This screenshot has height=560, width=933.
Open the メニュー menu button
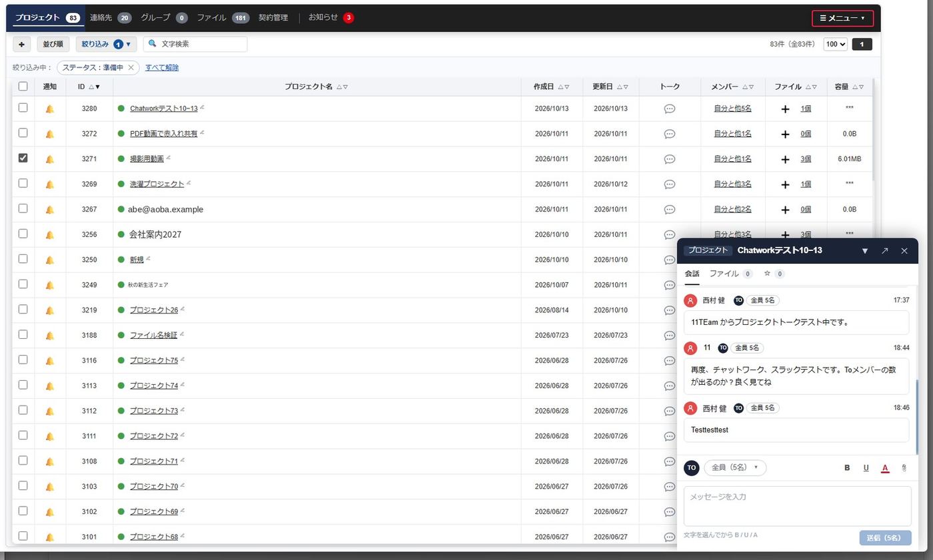[842, 18]
